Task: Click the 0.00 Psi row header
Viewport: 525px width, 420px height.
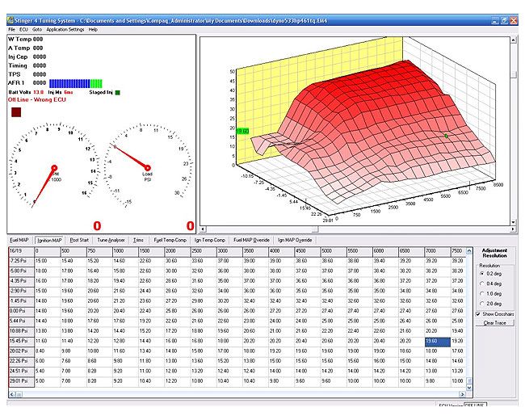Action: (x=21, y=311)
